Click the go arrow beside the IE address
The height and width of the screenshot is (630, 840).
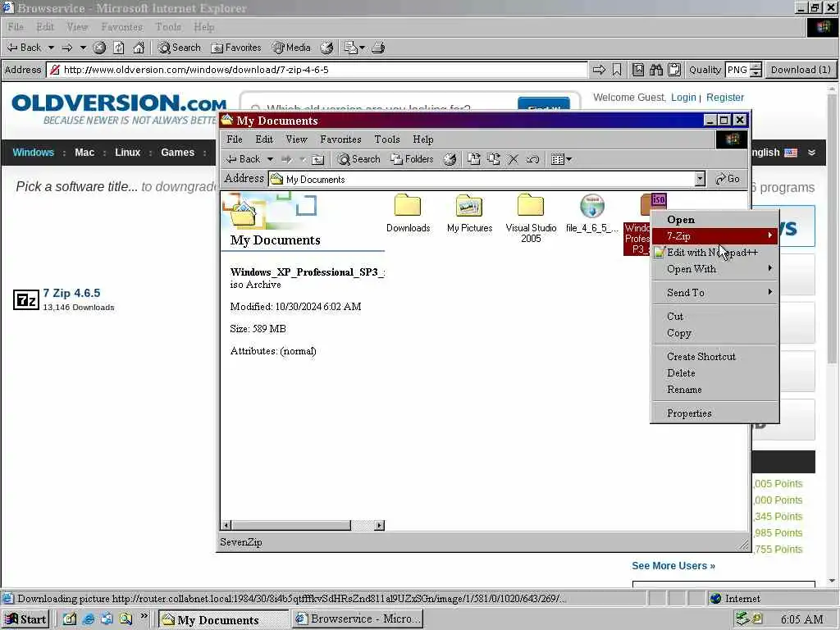599,70
